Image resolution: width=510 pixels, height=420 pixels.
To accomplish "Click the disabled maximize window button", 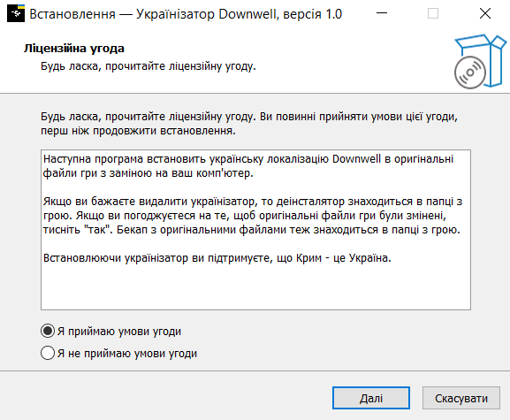I will pyautogui.click(x=433, y=13).
